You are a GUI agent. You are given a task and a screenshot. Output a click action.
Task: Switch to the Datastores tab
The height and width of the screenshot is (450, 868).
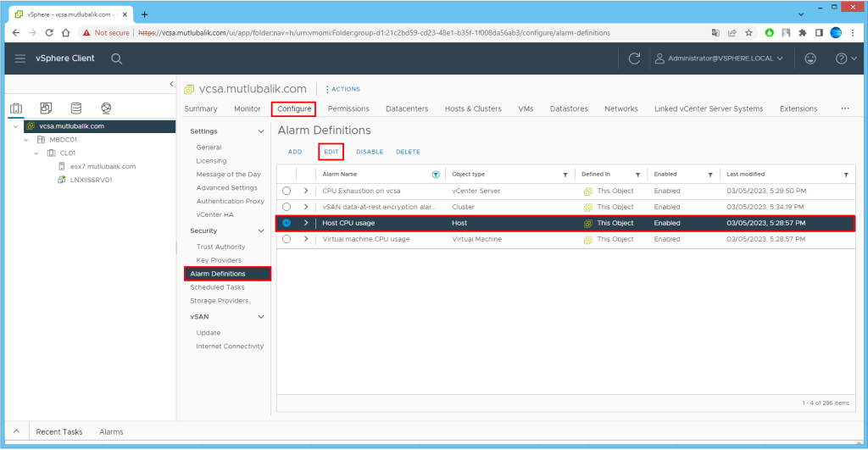[569, 109]
